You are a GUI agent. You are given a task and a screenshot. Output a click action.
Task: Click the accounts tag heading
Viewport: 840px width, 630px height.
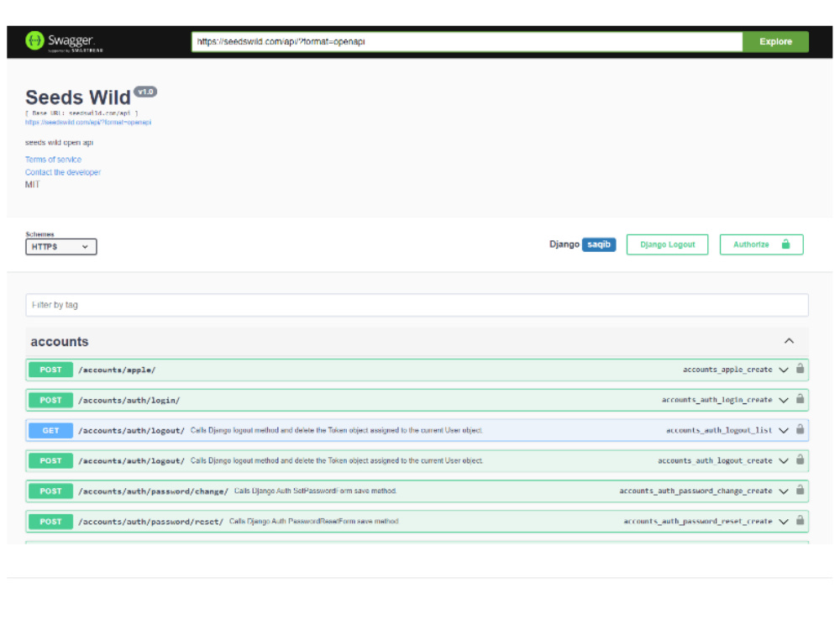[x=60, y=342]
